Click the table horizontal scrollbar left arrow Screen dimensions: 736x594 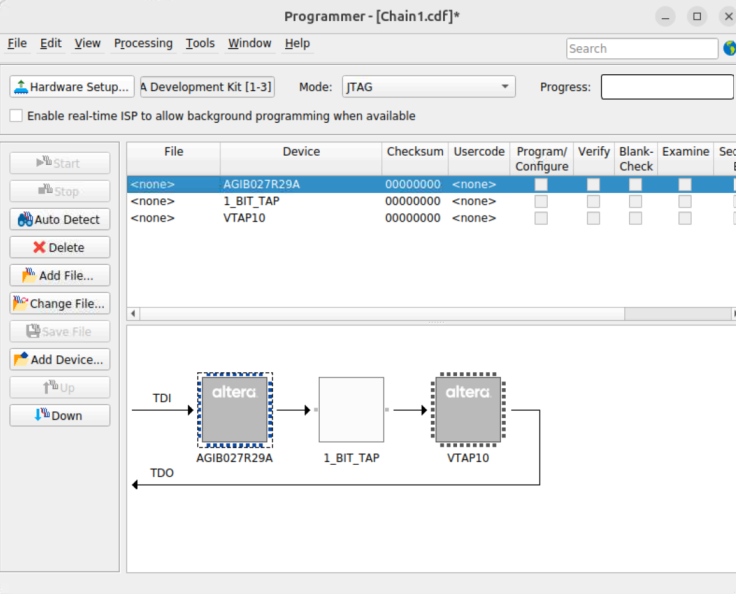point(133,313)
